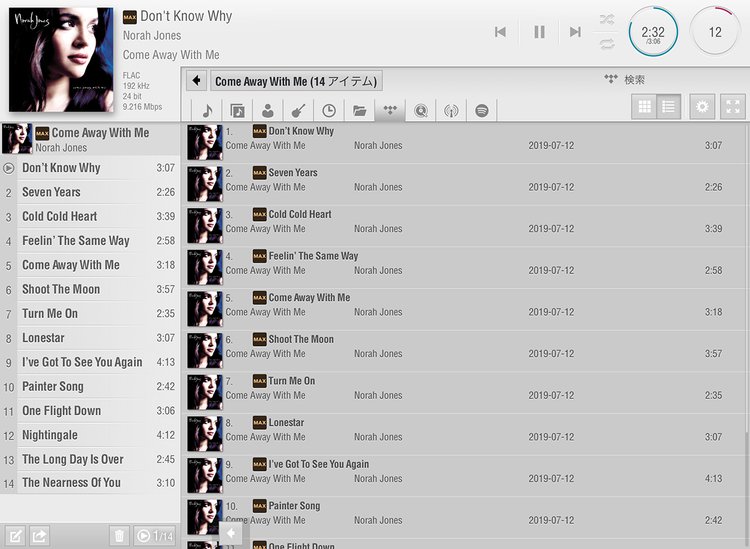
Task: Select Painter Song in the queue
Action: pos(90,386)
